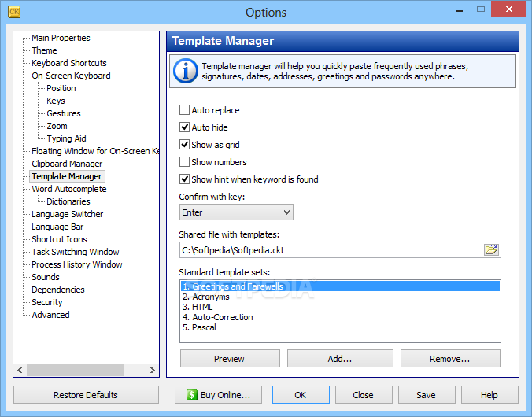Open Process History Window settings
The image size is (532, 417).
coord(76,264)
